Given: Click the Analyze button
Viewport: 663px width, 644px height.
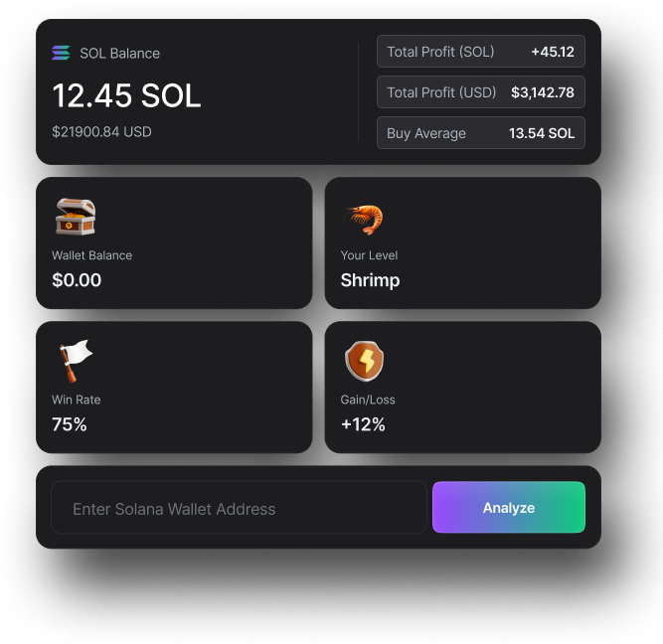Looking at the screenshot, I should pos(509,507).
